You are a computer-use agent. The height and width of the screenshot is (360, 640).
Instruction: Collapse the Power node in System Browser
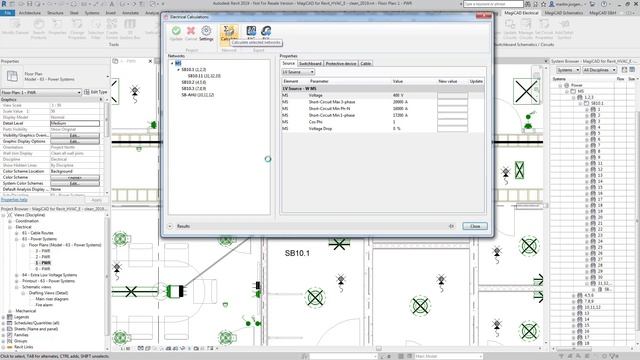tap(560, 85)
